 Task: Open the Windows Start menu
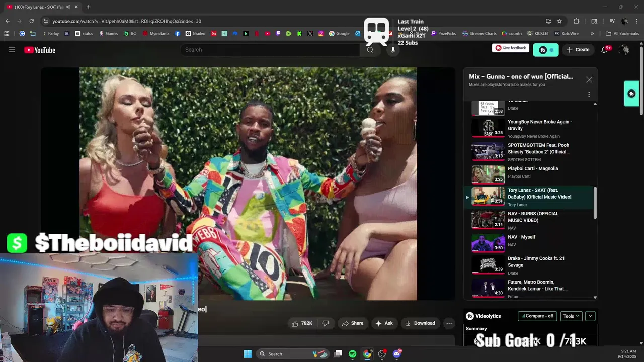[248, 354]
